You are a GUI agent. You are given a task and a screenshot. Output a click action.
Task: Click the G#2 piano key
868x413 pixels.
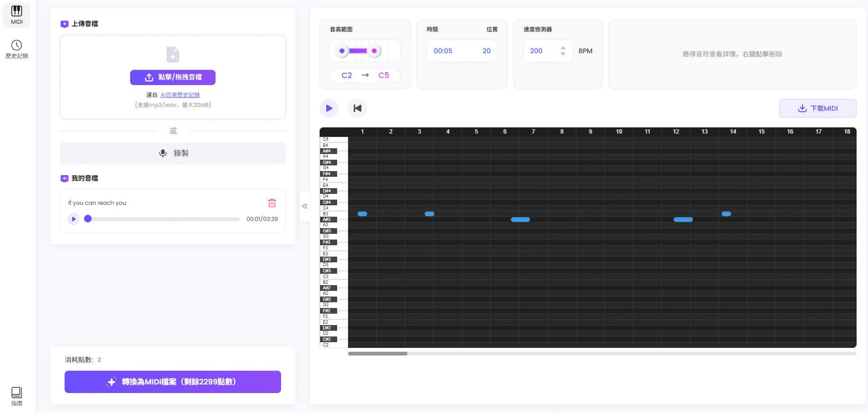[x=329, y=299]
